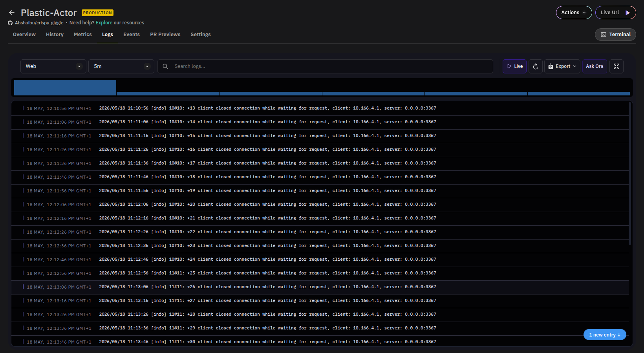
Task: Select the log entry *28 at 12:13:26
Action: (x=320, y=315)
